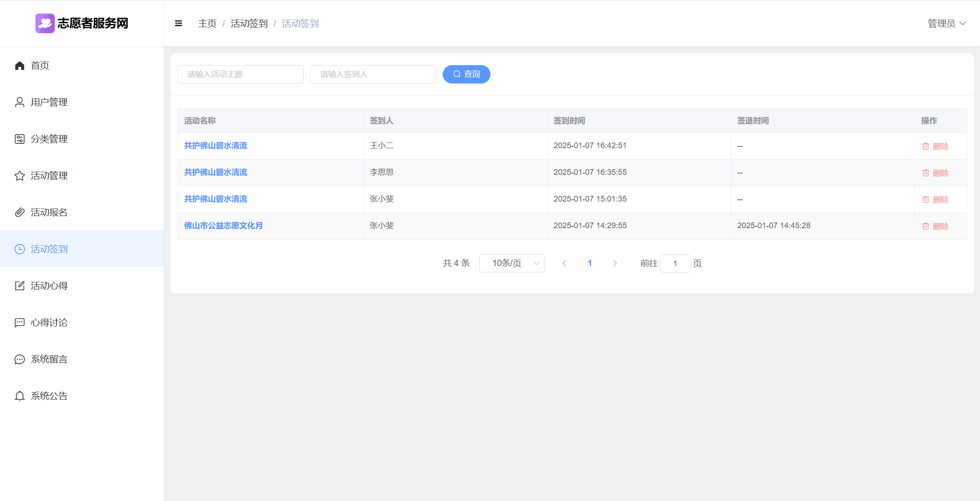
Task: Click the chat bubble icon for 系统留言
Action: coord(20,359)
